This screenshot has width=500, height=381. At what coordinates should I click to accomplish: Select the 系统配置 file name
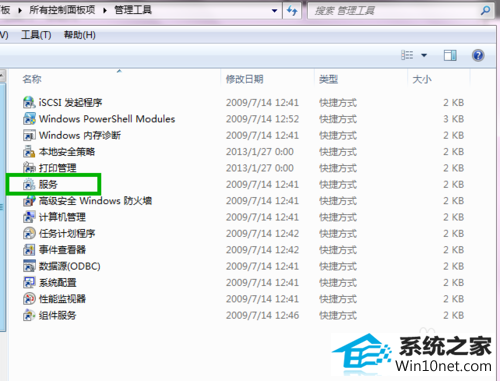(x=57, y=282)
